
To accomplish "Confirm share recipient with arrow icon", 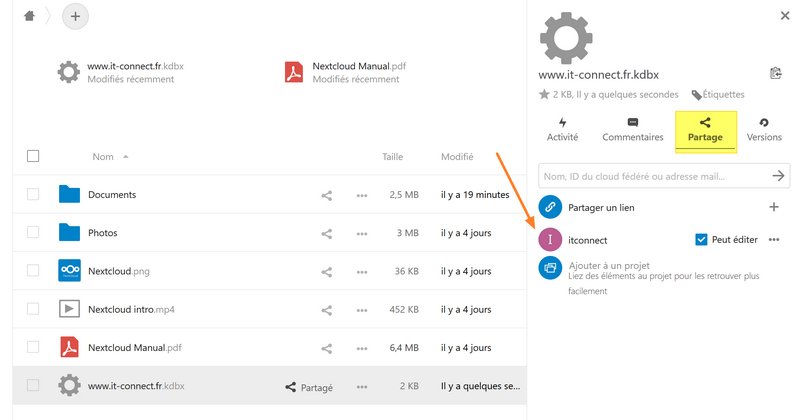I will click(x=779, y=176).
